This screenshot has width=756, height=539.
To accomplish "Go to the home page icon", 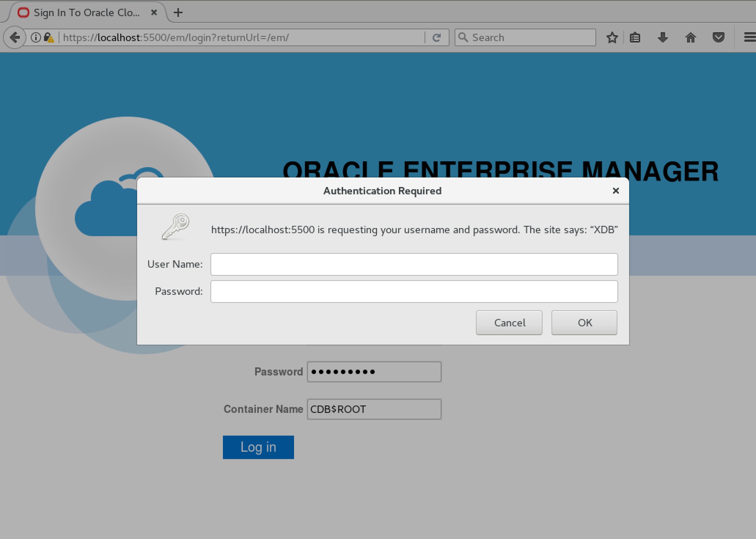I will pos(690,37).
